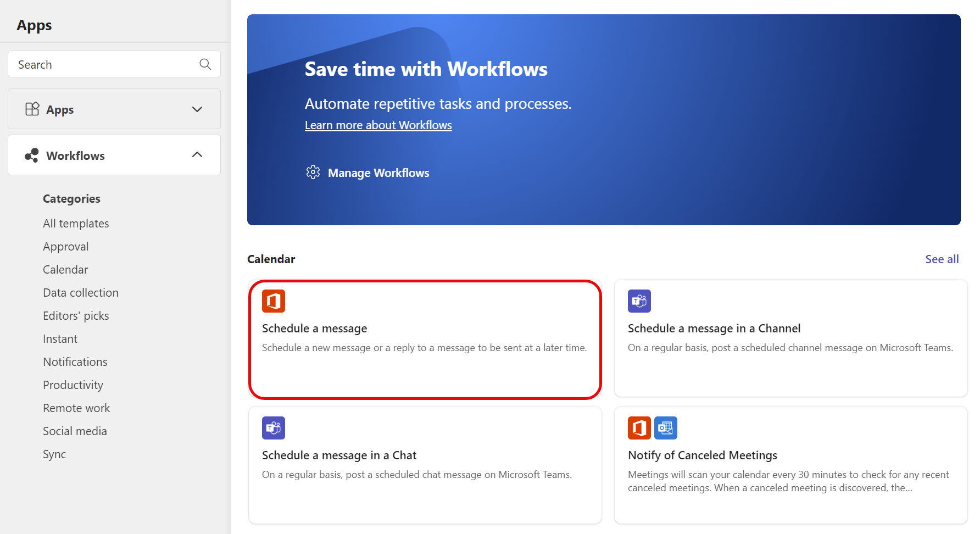Viewport: 980px width, 534px height.
Task: Click the gear icon next to Manage Workflows
Action: (x=313, y=172)
